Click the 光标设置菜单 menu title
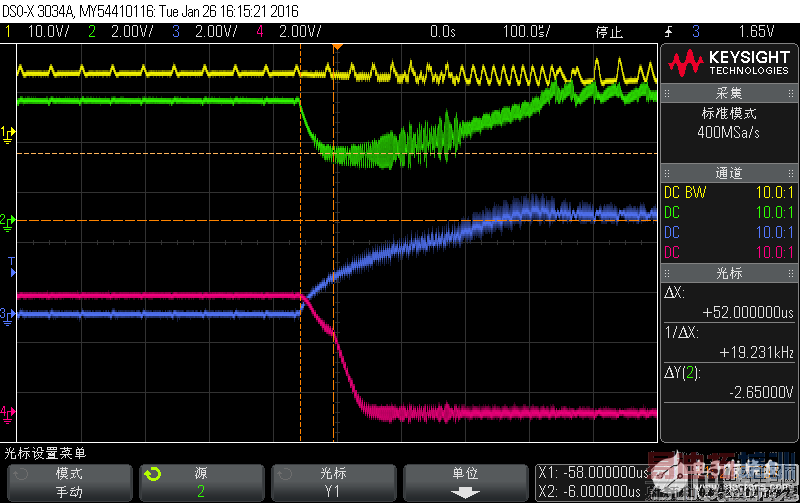The width and height of the screenshot is (800, 503). 45,453
